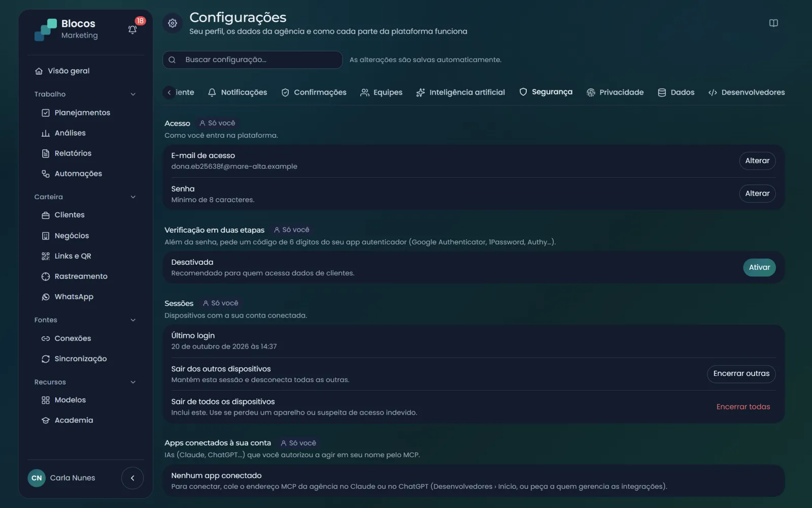812x508 pixels.
Task: Activate two-step verification with Ativar
Action: point(759,268)
